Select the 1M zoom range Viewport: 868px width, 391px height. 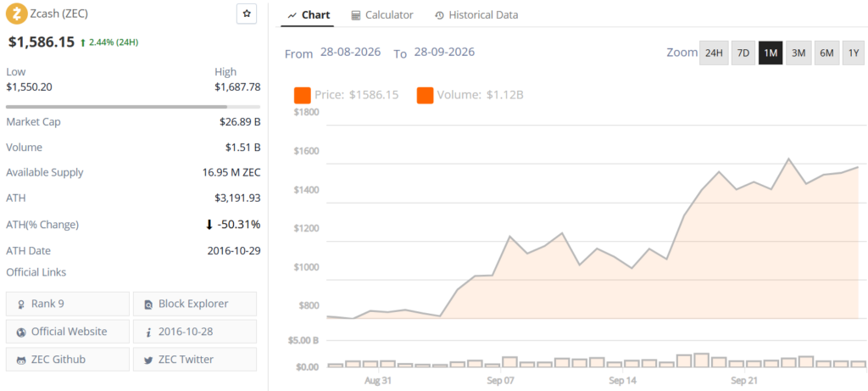[770, 53]
